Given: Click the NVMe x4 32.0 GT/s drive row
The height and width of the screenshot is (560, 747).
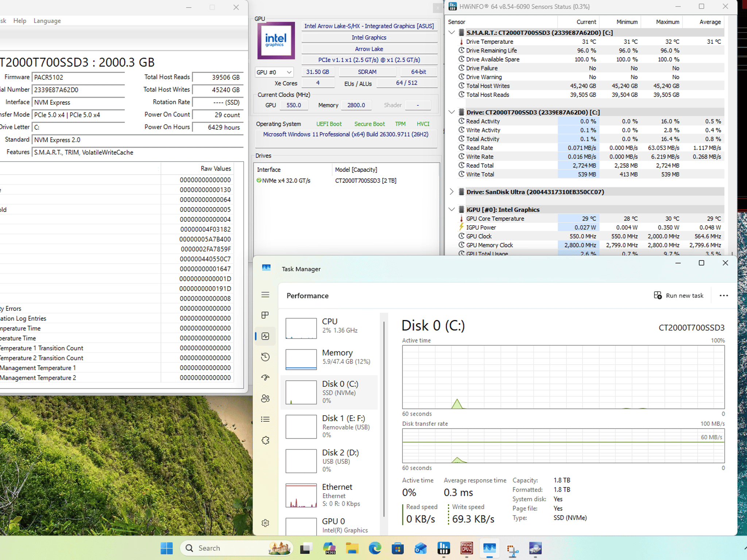Looking at the screenshot, I should [347, 180].
